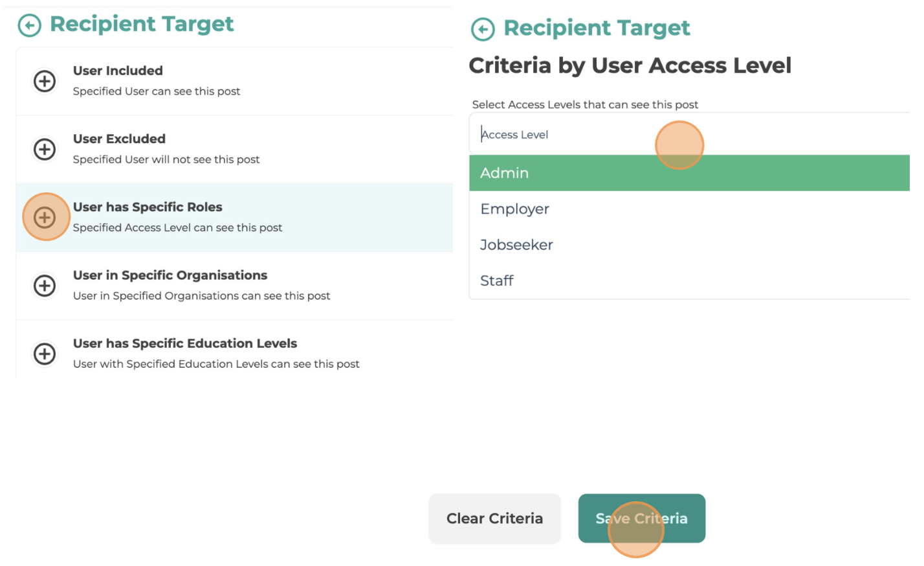
Task: Click the left Recipient Target heading
Action: point(142,25)
